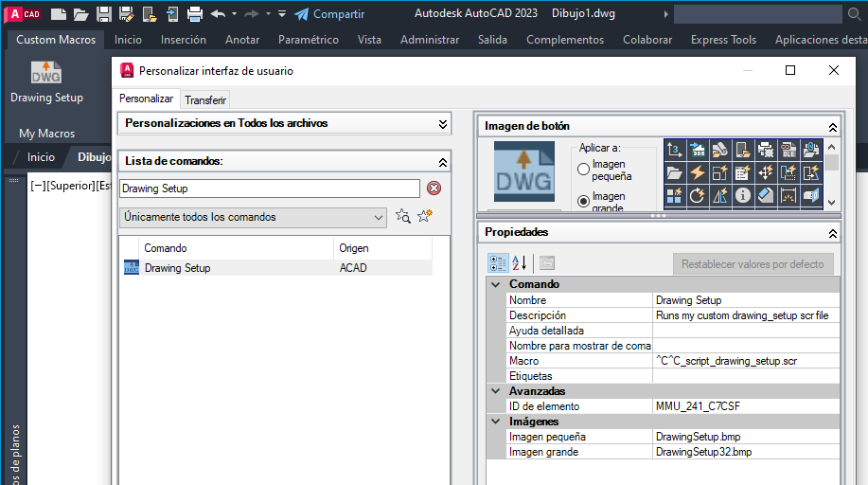868x485 pixels.
Task: Click the Save As diskette-with-pencil icon
Action: coord(127,14)
